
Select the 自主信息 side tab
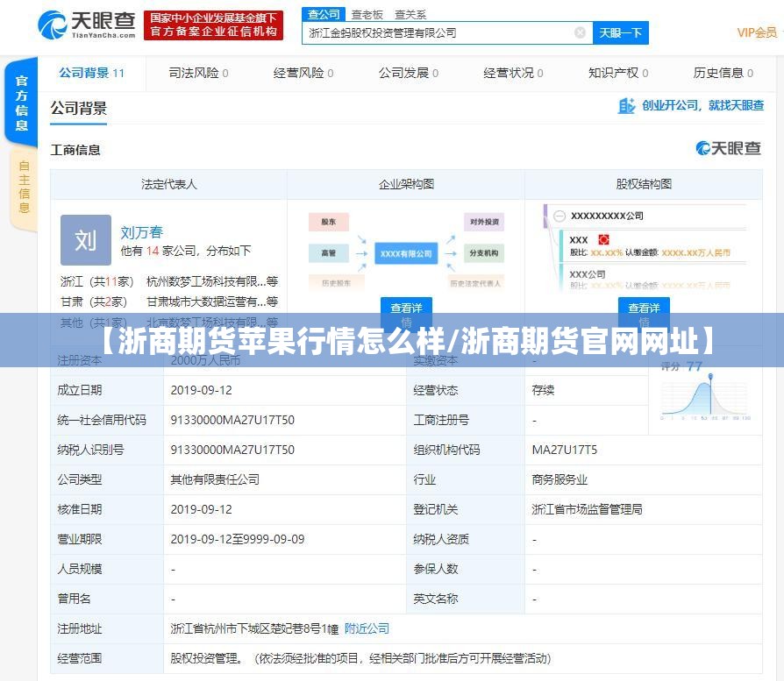[24, 188]
